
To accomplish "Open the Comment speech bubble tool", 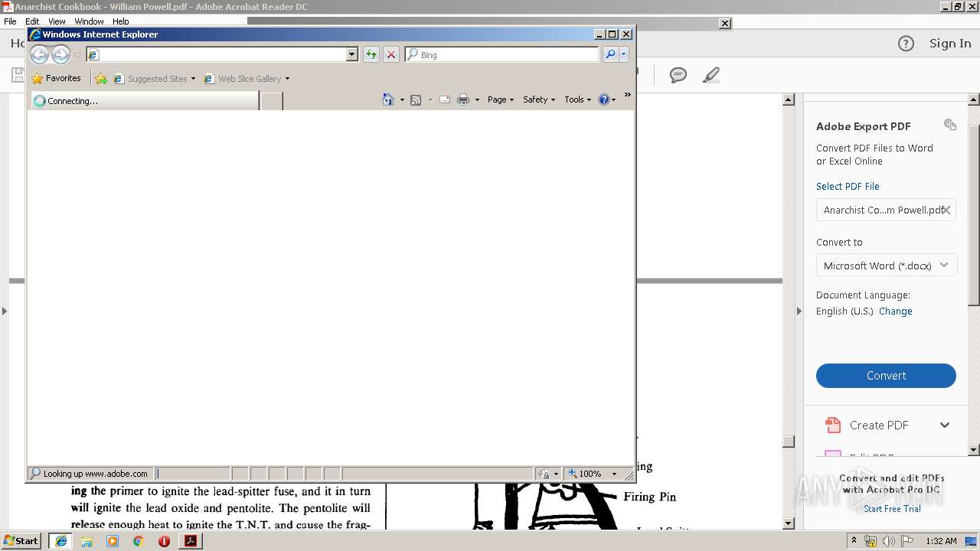I will [678, 75].
